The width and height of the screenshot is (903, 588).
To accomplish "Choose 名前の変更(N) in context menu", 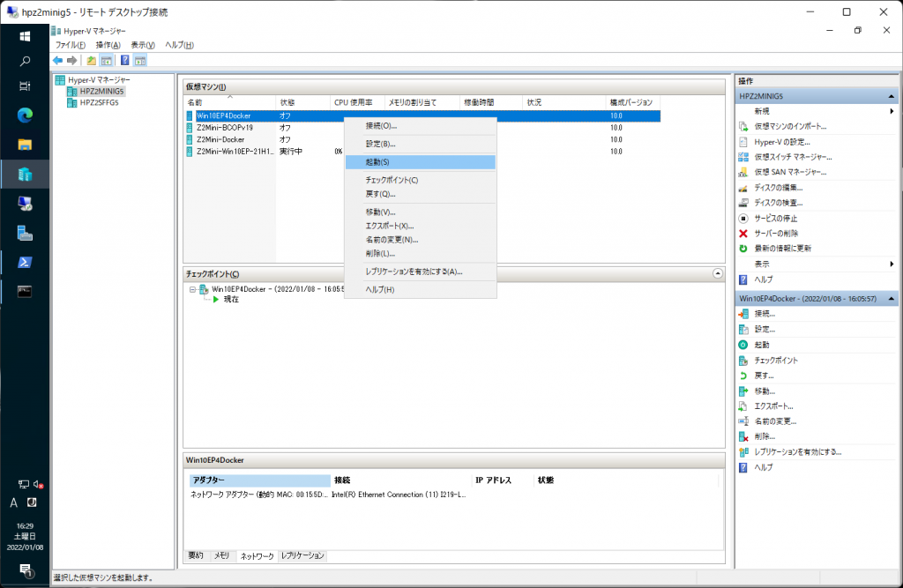I will click(421, 240).
